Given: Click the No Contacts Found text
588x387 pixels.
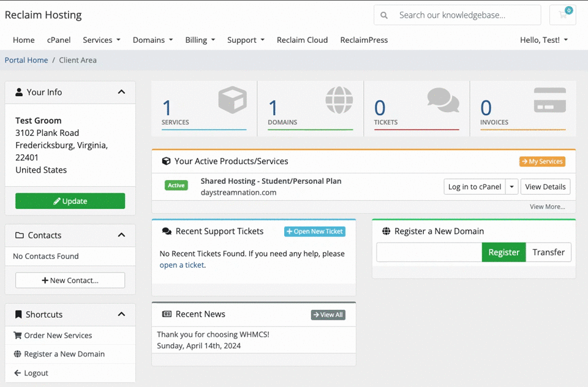Looking at the screenshot, I should pos(46,256).
